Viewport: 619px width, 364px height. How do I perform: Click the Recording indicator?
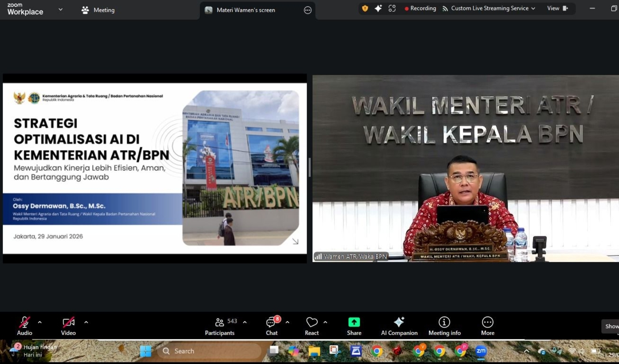tap(420, 9)
